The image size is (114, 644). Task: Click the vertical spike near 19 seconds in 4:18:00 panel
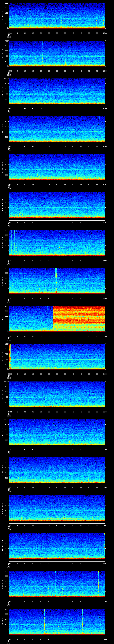(x=40, y=165)
